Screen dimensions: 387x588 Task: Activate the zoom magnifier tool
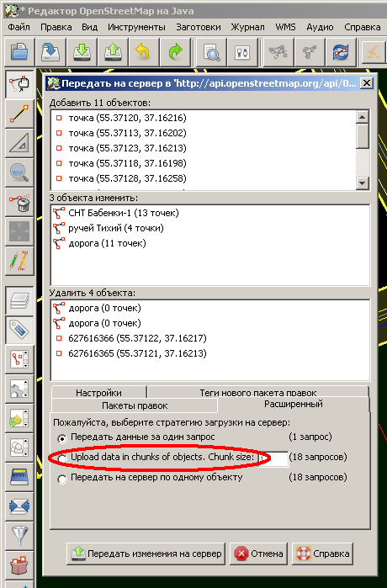pos(19,172)
